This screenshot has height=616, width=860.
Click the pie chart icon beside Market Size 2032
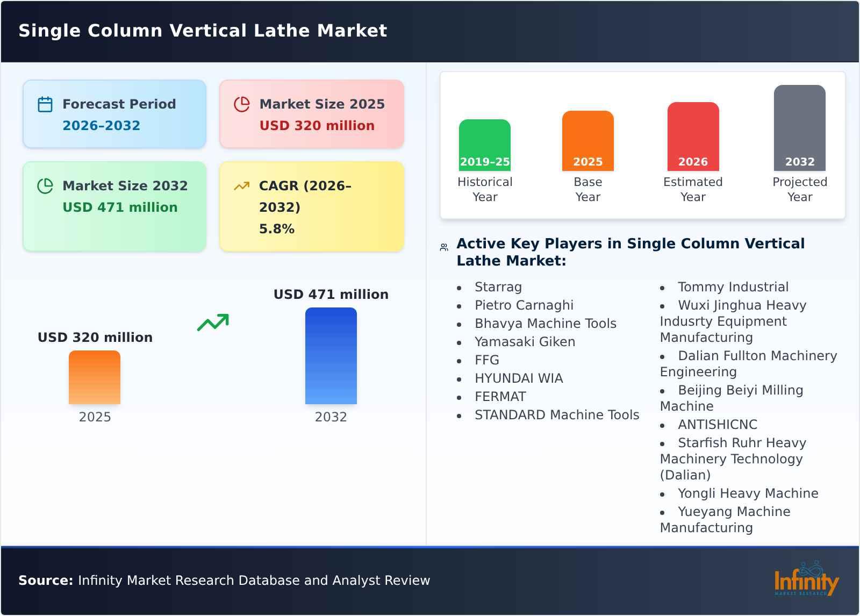pos(45,186)
